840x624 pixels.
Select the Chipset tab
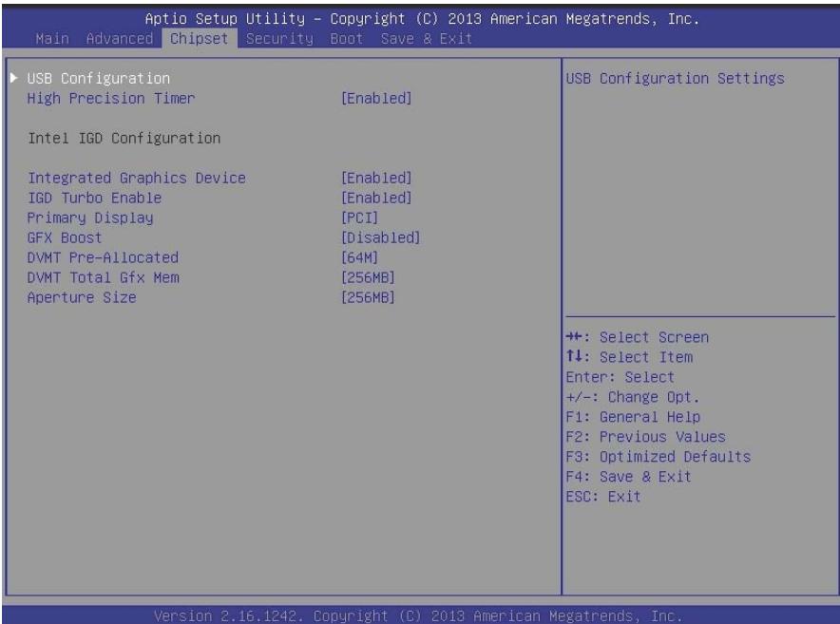pyautogui.click(x=200, y=39)
